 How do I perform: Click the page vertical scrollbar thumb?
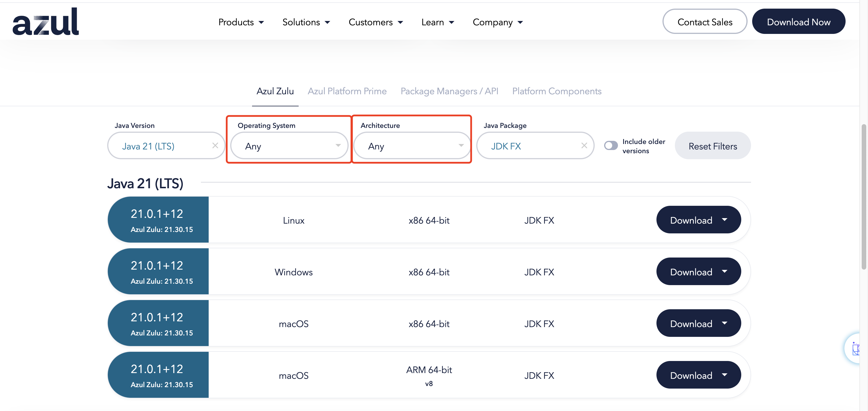point(864,196)
